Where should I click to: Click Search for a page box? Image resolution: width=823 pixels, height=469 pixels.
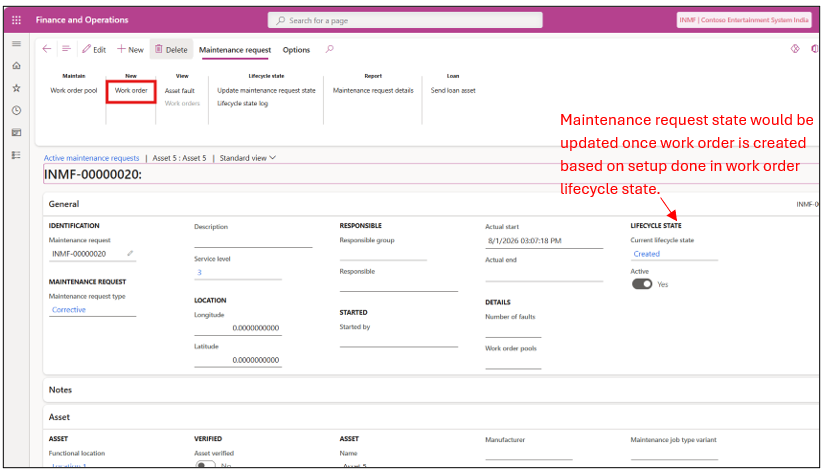[405, 20]
